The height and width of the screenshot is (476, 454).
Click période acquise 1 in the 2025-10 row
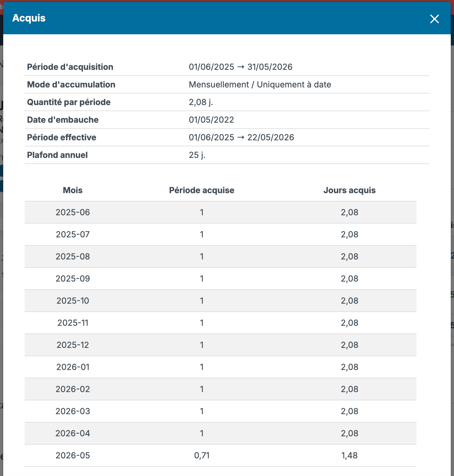[x=202, y=301]
